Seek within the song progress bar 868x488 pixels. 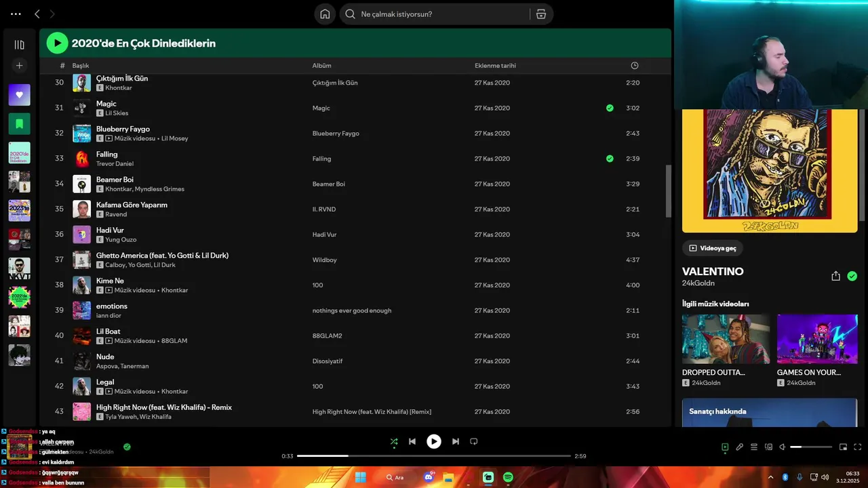click(x=434, y=456)
